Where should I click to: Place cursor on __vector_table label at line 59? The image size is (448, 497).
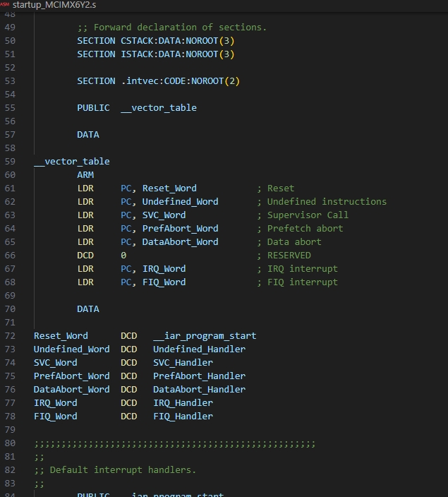click(72, 162)
